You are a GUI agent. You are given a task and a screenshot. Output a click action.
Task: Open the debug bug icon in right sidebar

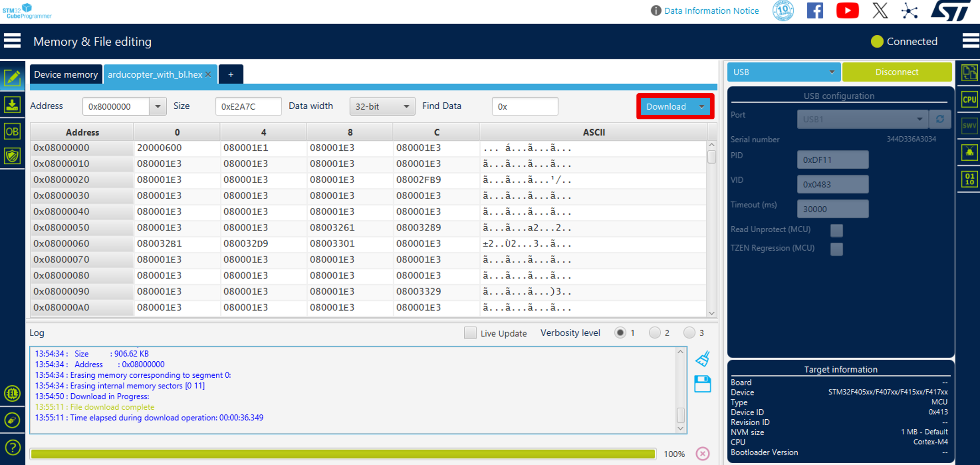[x=969, y=152]
